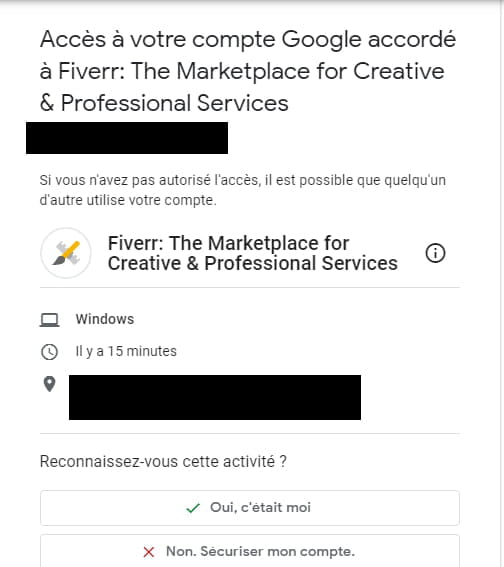This screenshot has width=504, height=567.
Task: Click the clock icon beside 15 minutes
Action: click(x=50, y=352)
